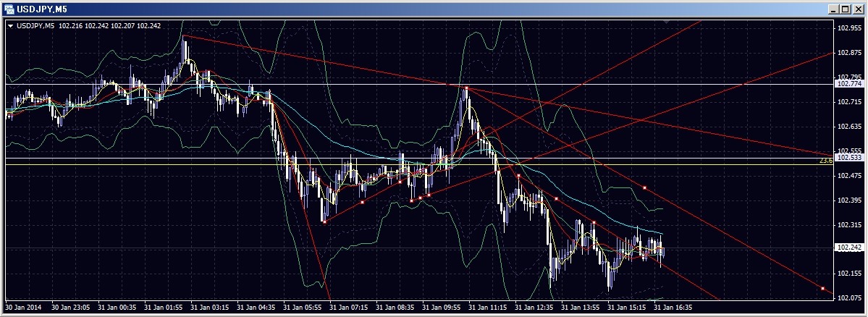Click the 31 Jan 09:55 time label
The image size is (868, 317).
point(441,307)
